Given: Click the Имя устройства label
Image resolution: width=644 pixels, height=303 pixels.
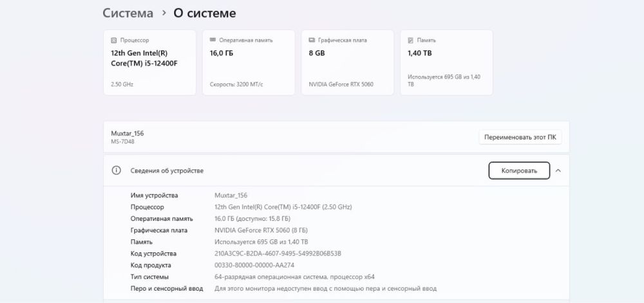Looking at the screenshot, I should click(x=155, y=195).
